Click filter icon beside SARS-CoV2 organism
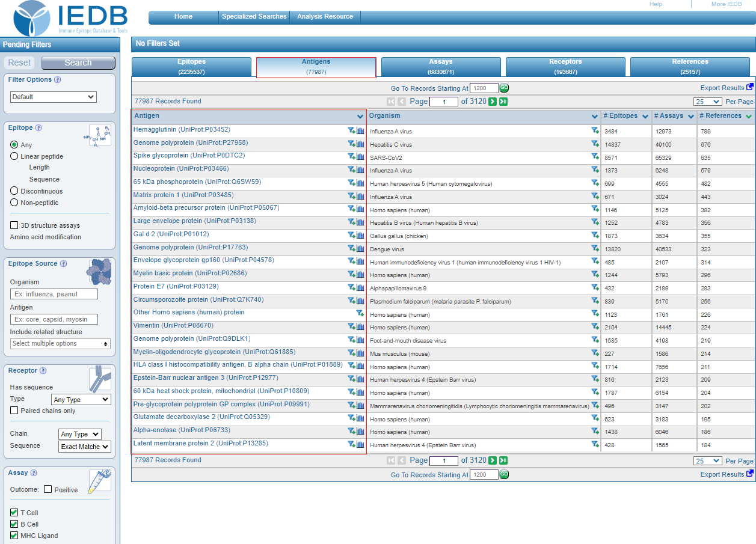The image size is (756, 544). pyautogui.click(x=594, y=157)
